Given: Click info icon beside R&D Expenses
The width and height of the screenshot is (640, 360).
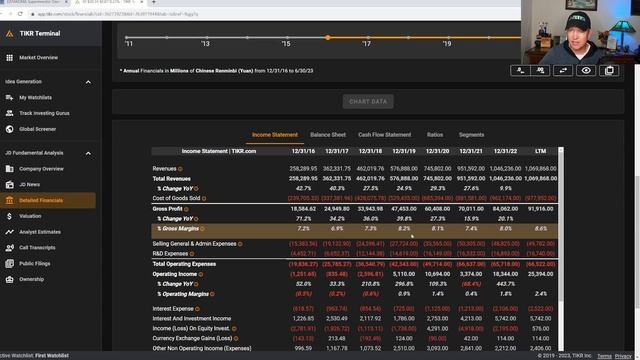Looking at the screenshot, I should pyautogui.click(x=191, y=254).
